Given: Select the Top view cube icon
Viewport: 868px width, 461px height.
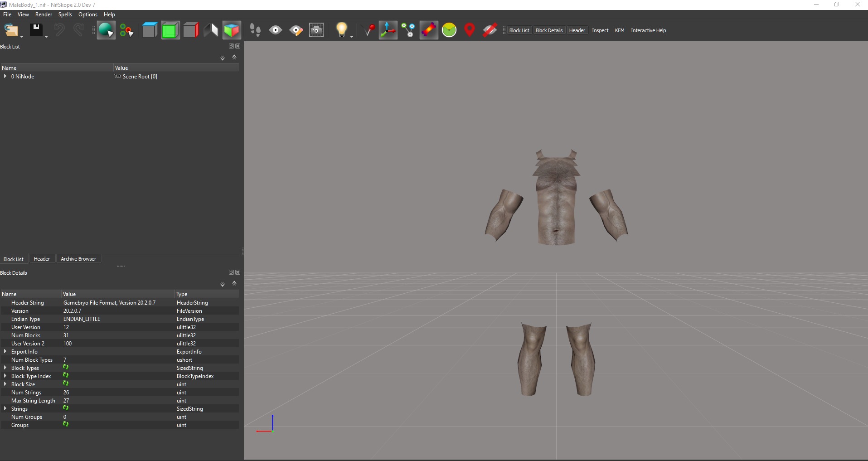Looking at the screenshot, I should pyautogui.click(x=149, y=30).
